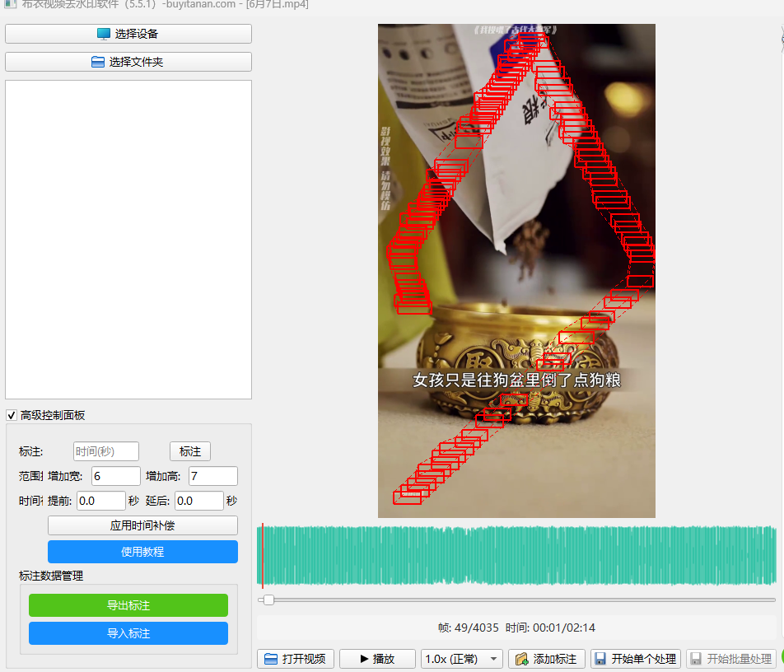Viewport: 784px width, 672px height.
Task: Click the green audio waveform timeline
Action: pyautogui.click(x=519, y=556)
